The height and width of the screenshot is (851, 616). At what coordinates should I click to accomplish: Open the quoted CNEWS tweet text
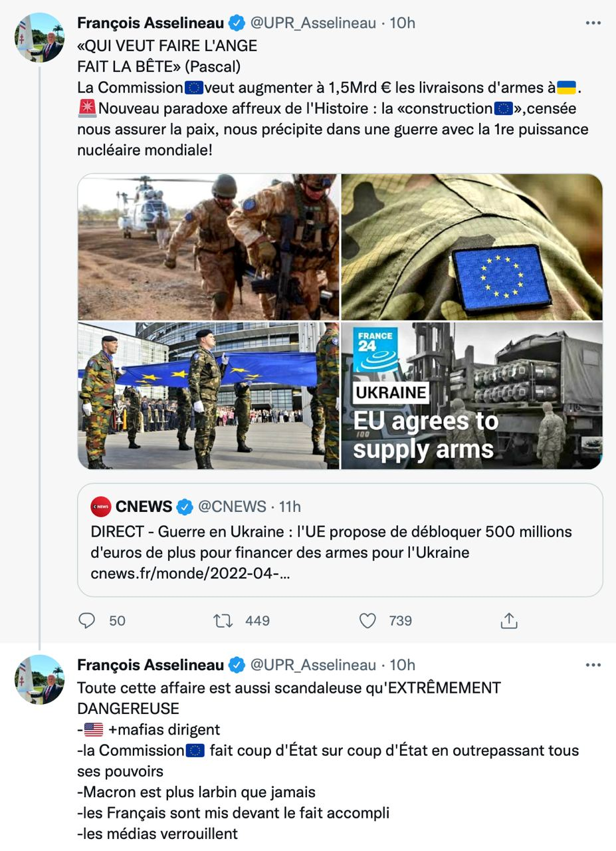(x=331, y=542)
